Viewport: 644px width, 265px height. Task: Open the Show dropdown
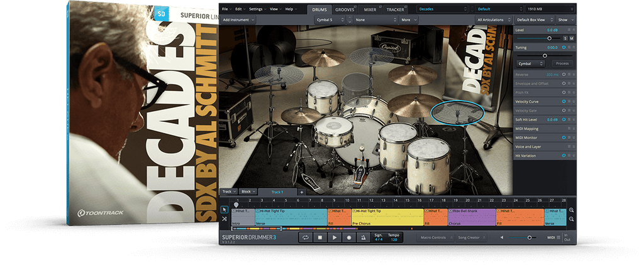[565, 19]
